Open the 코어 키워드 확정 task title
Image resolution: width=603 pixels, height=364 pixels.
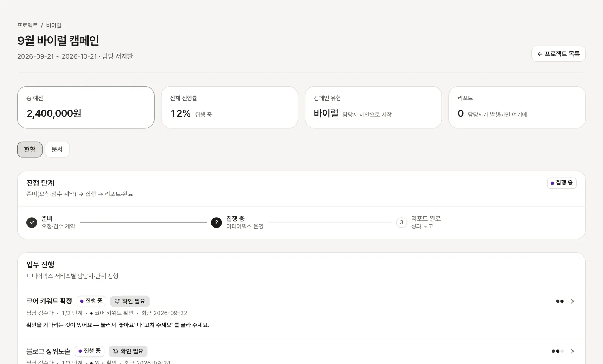point(49,301)
